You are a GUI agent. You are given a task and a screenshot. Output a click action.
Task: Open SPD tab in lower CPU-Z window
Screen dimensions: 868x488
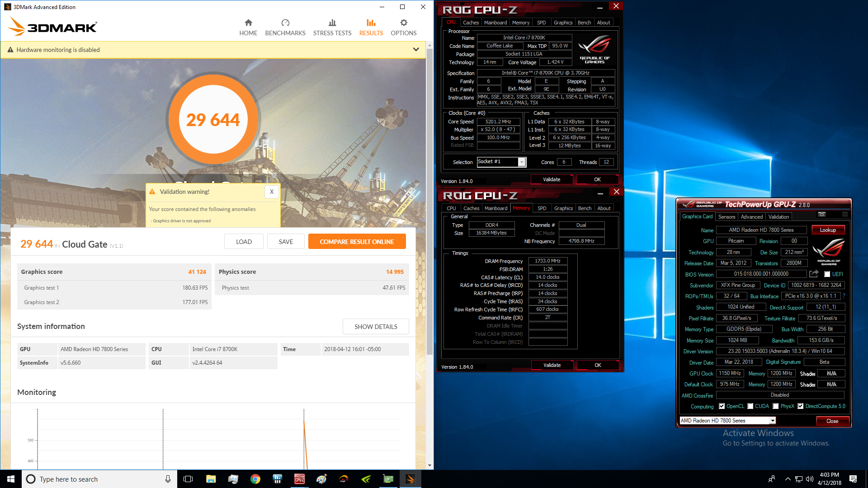click(542, 208)
